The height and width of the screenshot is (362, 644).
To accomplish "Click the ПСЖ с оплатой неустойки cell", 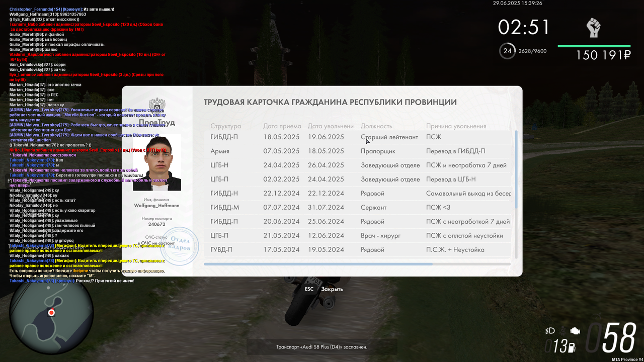I will pos(464,235).
